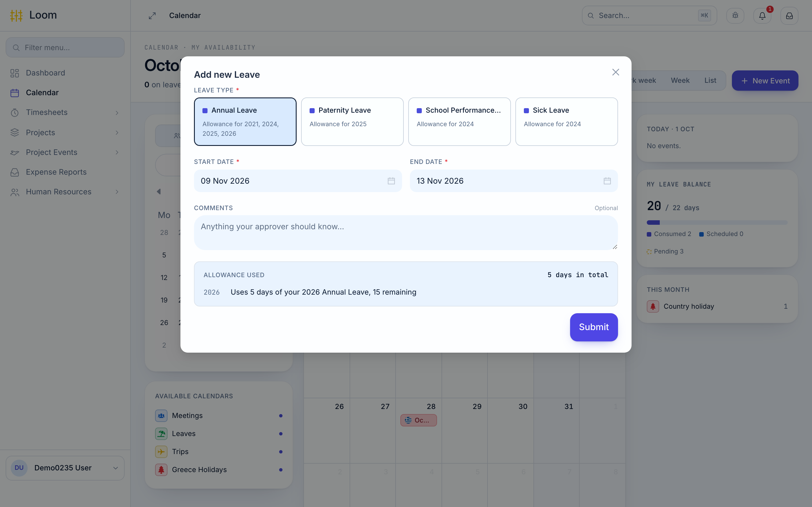Viewport: 812px width, 507px height.
Task: Click the previous month arrow in the mini calendar
Action: (159, 192)
